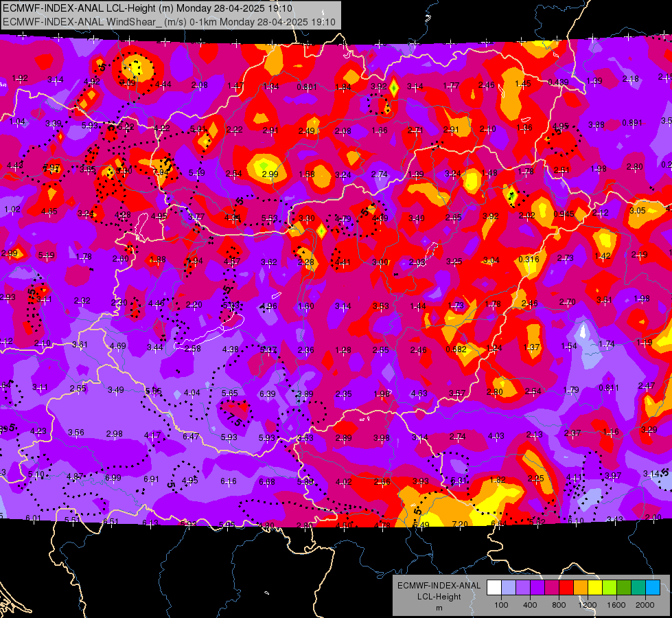Click the wind shear value 6.39
The image size is (672, 618).
click(x=268, y=393)
